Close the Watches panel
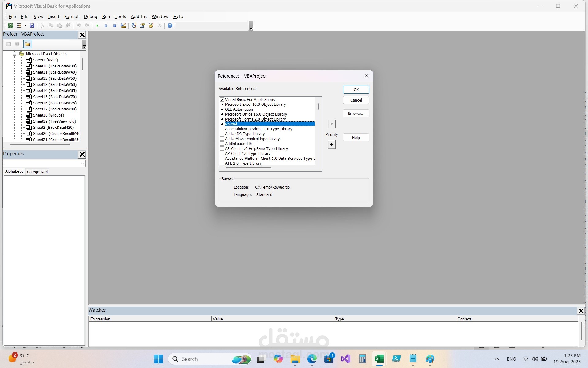 (x=581, y=311)
